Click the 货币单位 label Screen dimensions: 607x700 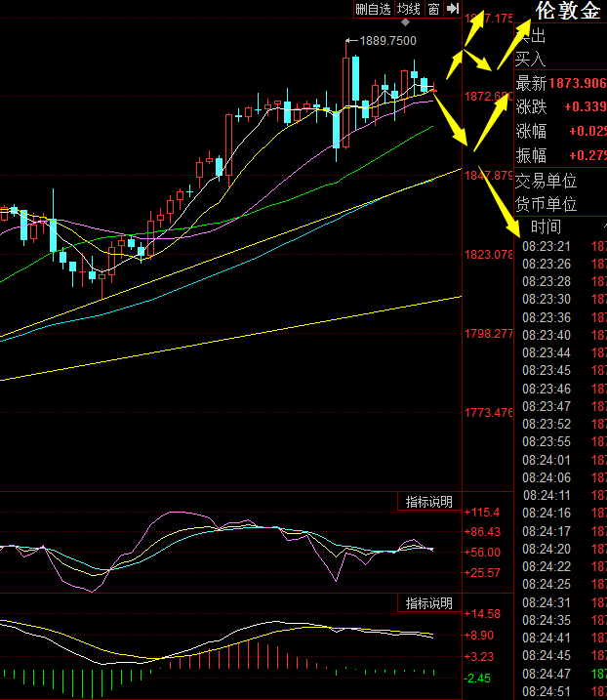tap(546, 204)
